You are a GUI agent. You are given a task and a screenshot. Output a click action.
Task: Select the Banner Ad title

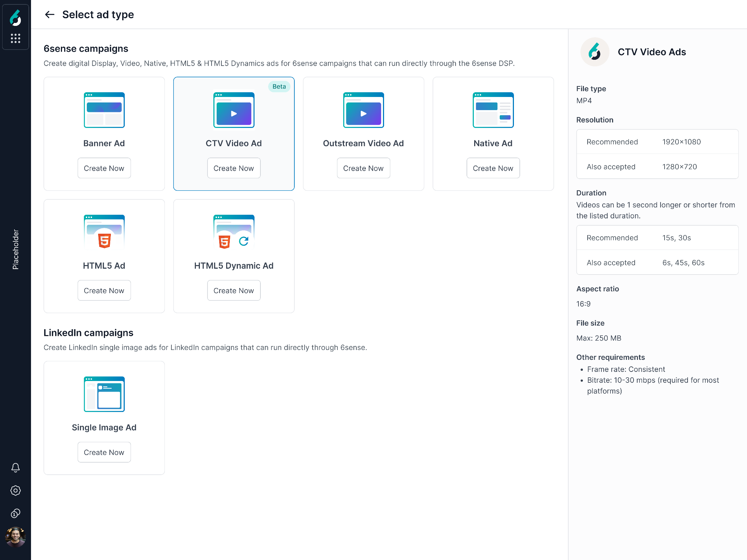click(x=104, y=143)
